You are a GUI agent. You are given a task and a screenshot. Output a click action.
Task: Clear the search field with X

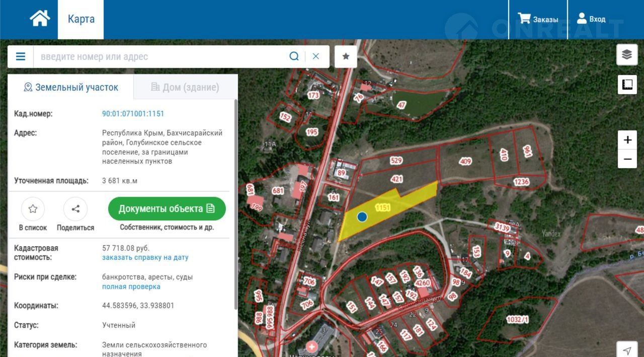[x=316, y=56]
